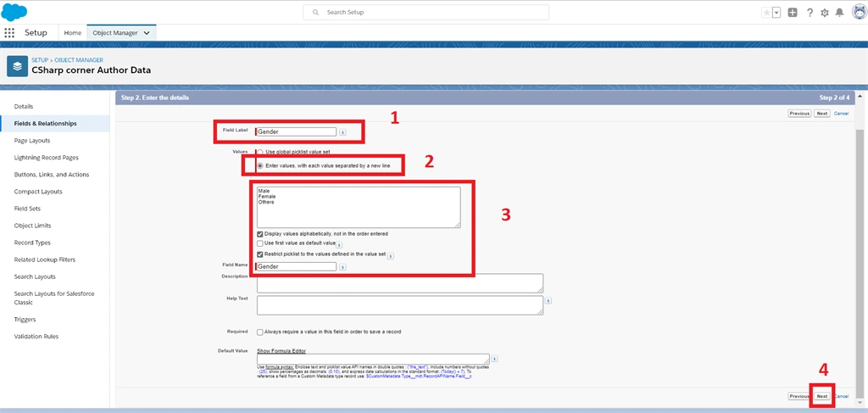
Task: Click the top Previous button
Action: coord(800,114)
